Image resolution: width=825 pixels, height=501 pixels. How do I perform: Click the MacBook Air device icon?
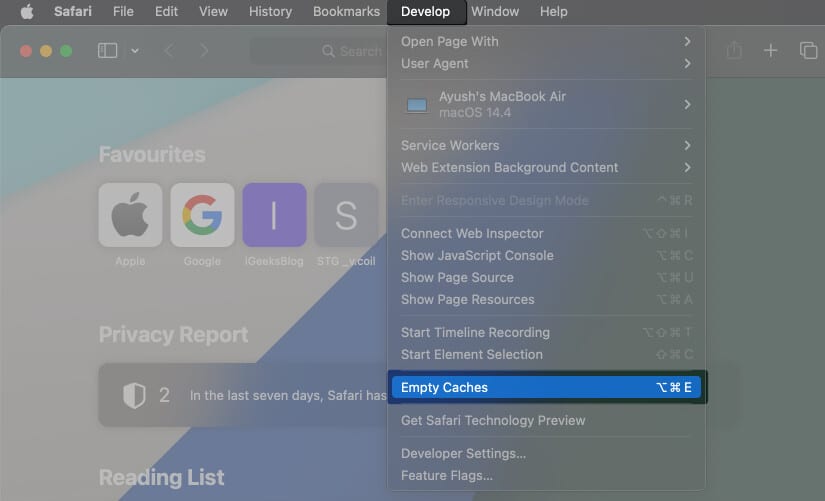417,105
